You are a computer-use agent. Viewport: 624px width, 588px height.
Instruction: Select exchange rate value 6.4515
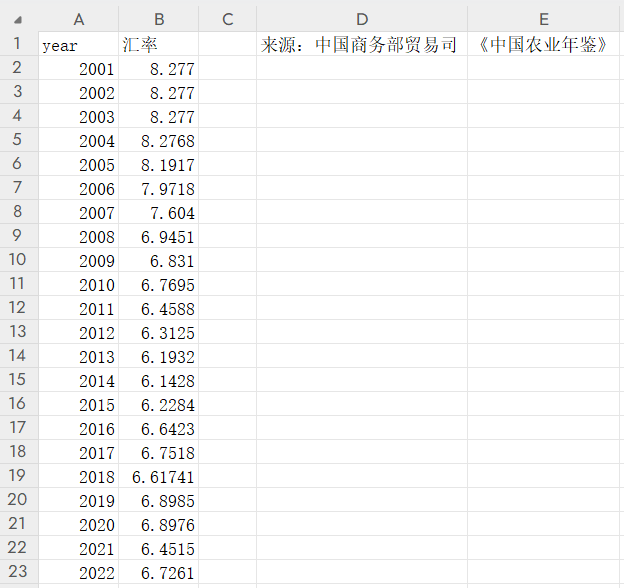pyautogui.click(x=158, y=548)
